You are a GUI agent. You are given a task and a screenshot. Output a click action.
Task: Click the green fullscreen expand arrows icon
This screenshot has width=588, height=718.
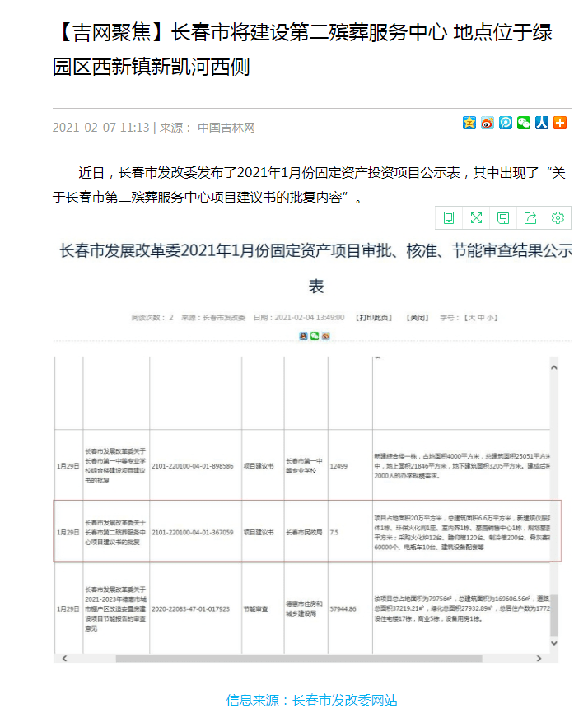476,217
